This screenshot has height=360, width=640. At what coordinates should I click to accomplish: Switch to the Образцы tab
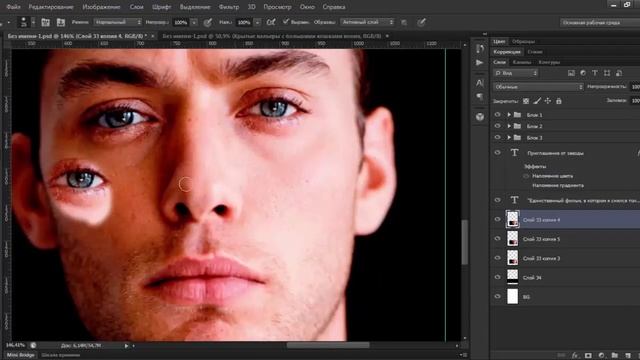pos(524,41)
